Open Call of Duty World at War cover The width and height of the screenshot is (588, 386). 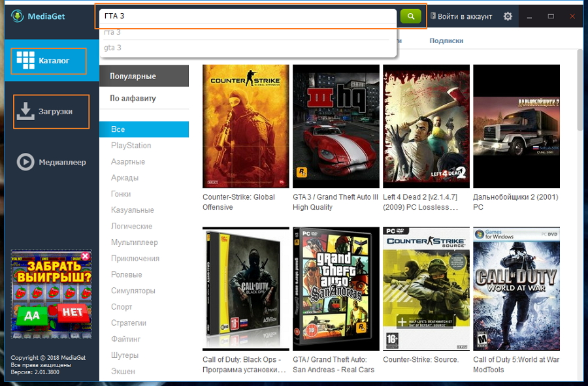516,289
